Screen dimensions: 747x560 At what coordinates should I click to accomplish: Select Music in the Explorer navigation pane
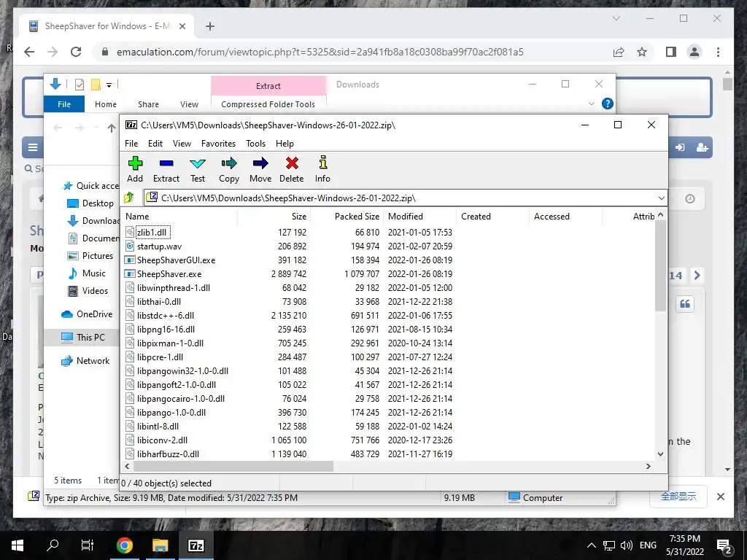pos(87,273)
